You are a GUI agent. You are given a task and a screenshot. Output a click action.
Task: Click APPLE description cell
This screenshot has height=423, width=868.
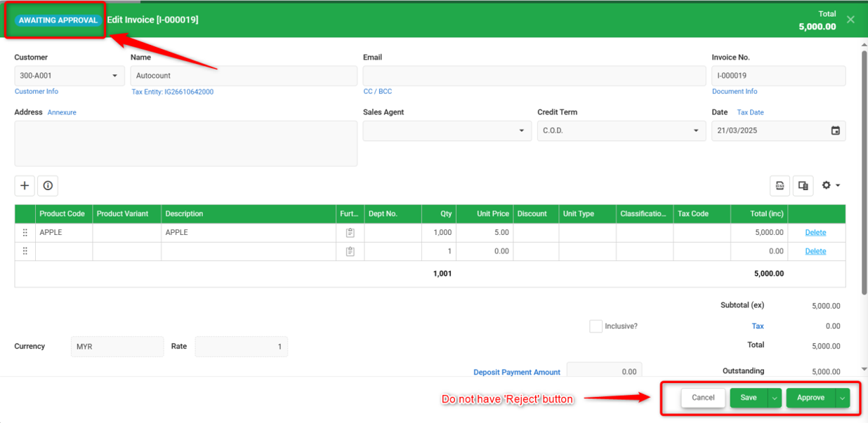(249, 232)
